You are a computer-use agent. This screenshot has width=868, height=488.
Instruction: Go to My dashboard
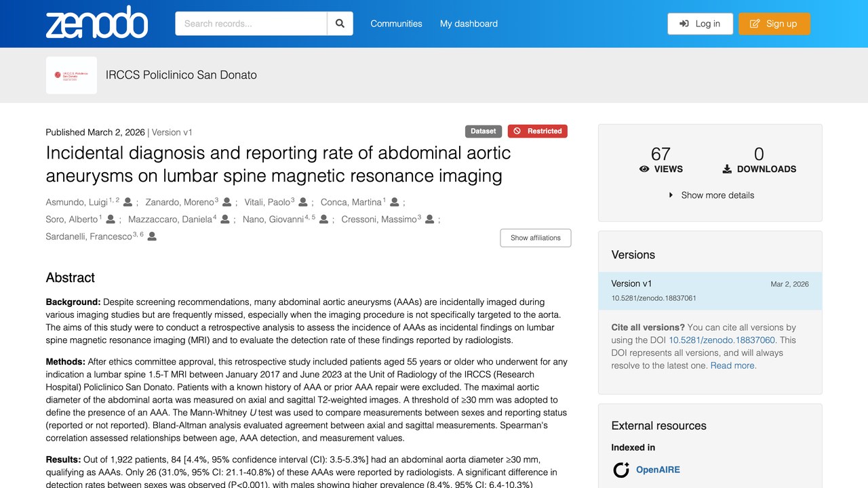click(x=469, y=24)
